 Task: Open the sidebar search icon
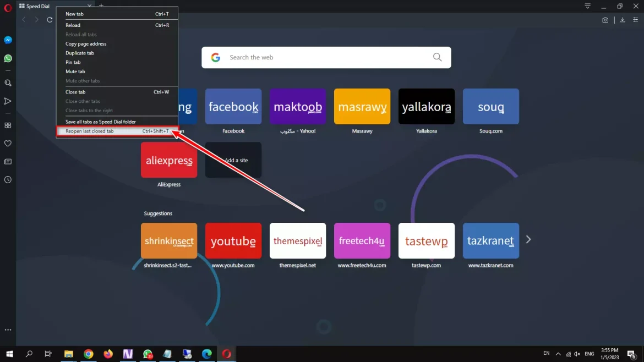pyautogui.click(x=8, y=83)
